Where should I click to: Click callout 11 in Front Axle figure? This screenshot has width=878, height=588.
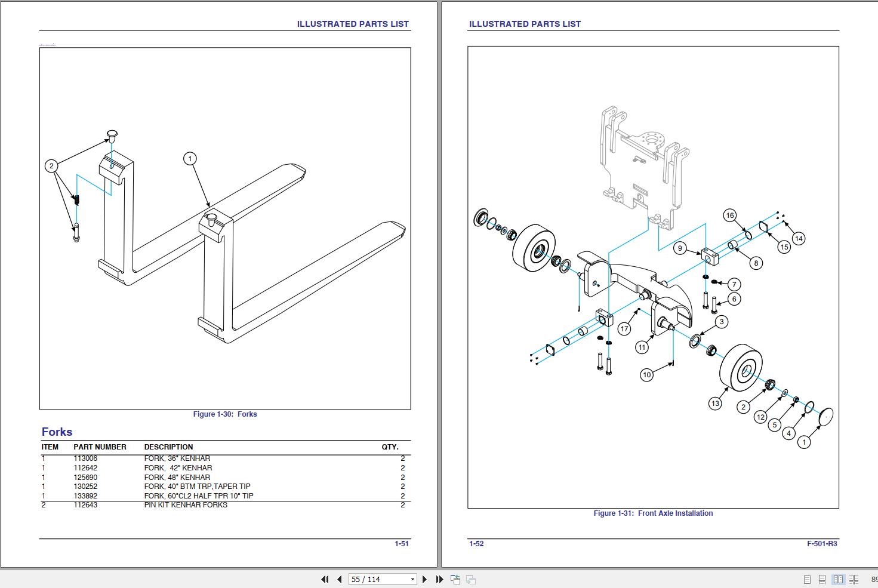point(642,347)
